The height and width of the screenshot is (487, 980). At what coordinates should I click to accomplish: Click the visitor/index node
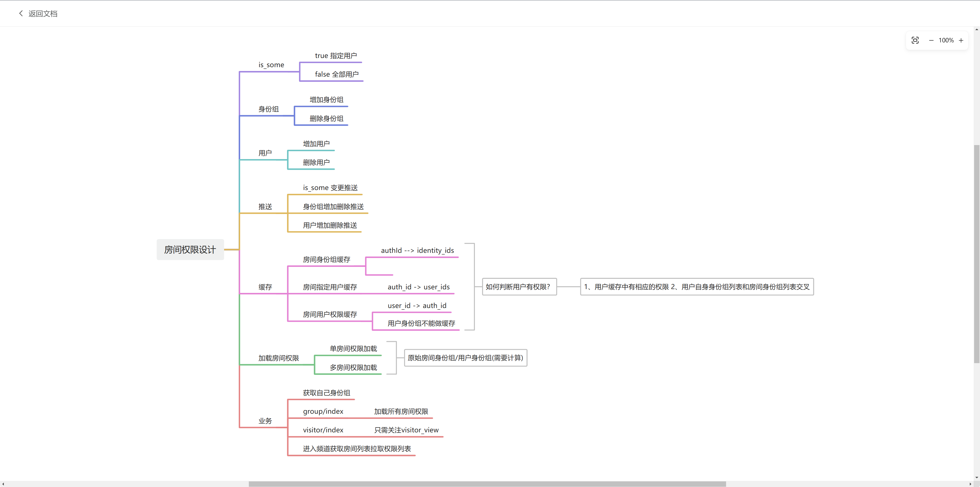click(323, 430)
